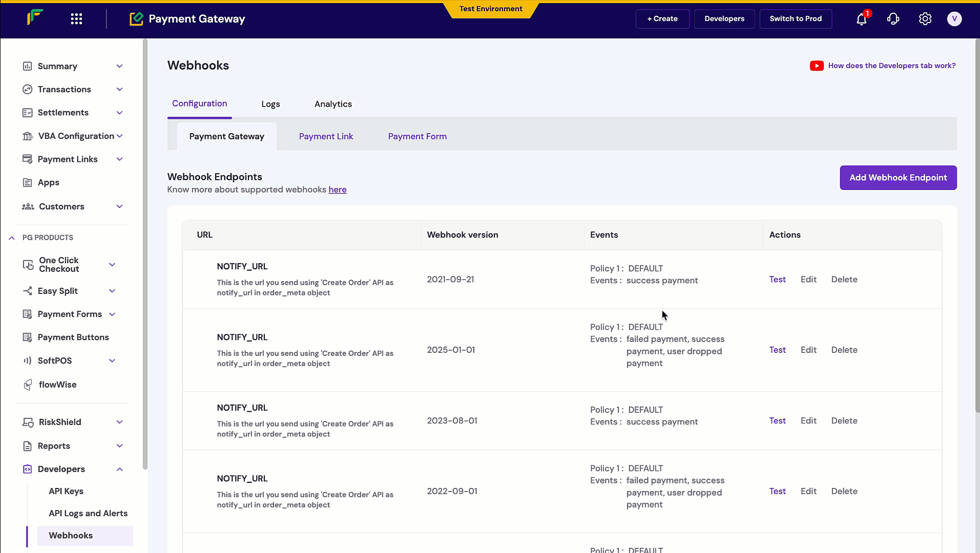Delete the 2023-08-01 webhook

[x=844, y=421]
